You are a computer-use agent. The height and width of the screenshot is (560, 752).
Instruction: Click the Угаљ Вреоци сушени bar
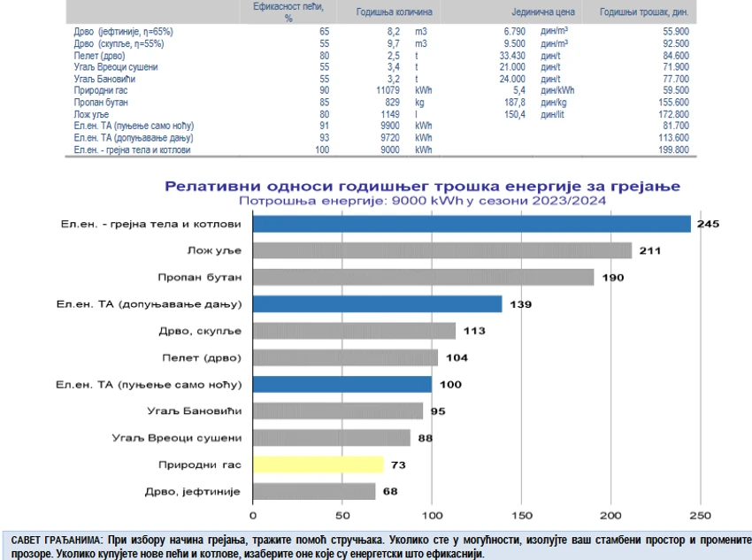[332, 438]
